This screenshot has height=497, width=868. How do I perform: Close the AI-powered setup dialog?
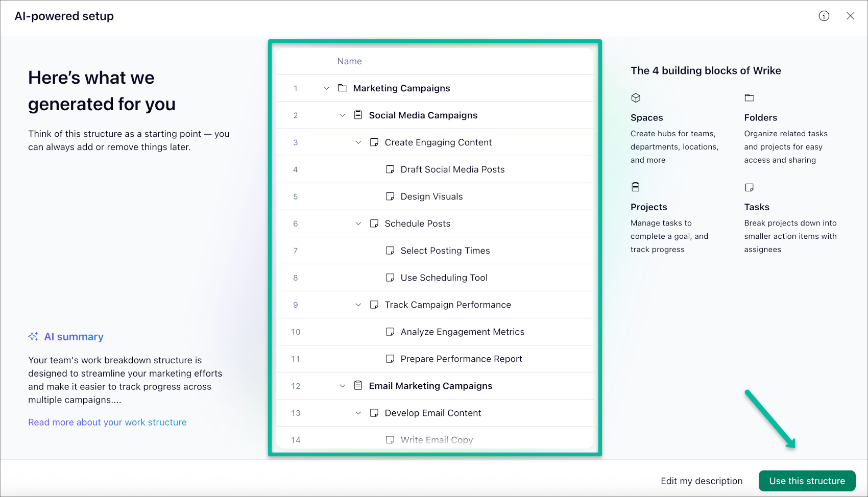(850, 16)
